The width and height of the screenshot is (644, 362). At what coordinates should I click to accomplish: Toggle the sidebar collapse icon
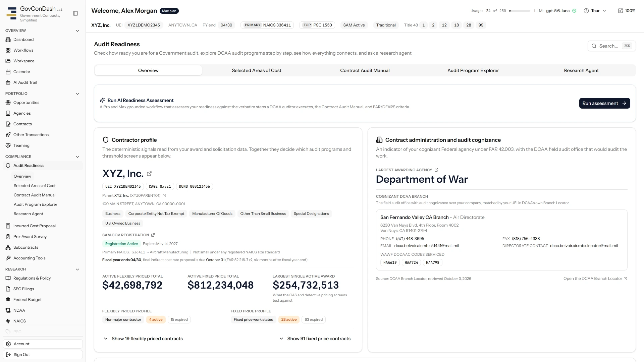pos(75,13)
